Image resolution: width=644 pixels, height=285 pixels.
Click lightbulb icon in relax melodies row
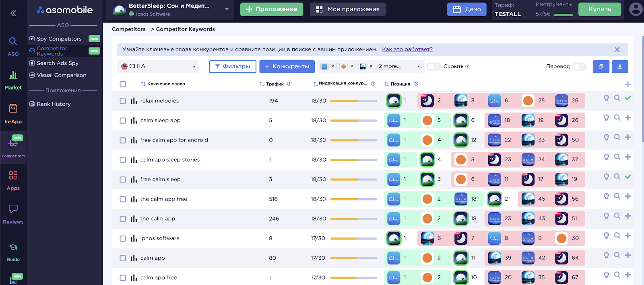click(x=606, y=98)
